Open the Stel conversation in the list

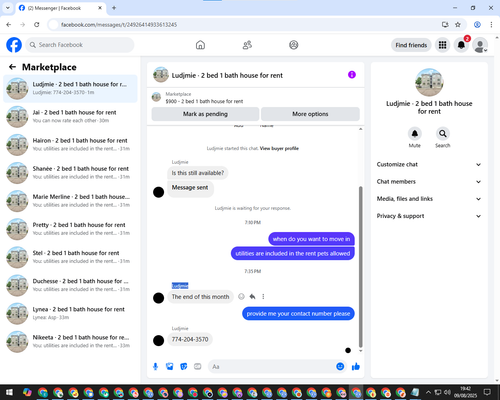70,257
